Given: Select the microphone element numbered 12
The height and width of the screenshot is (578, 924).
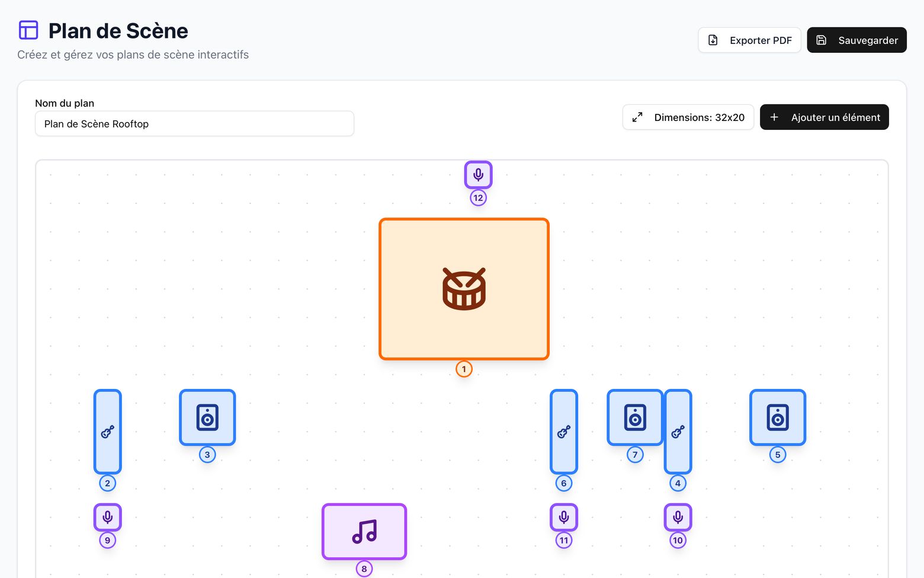Looking at the screenshot, I should point(478,175).
